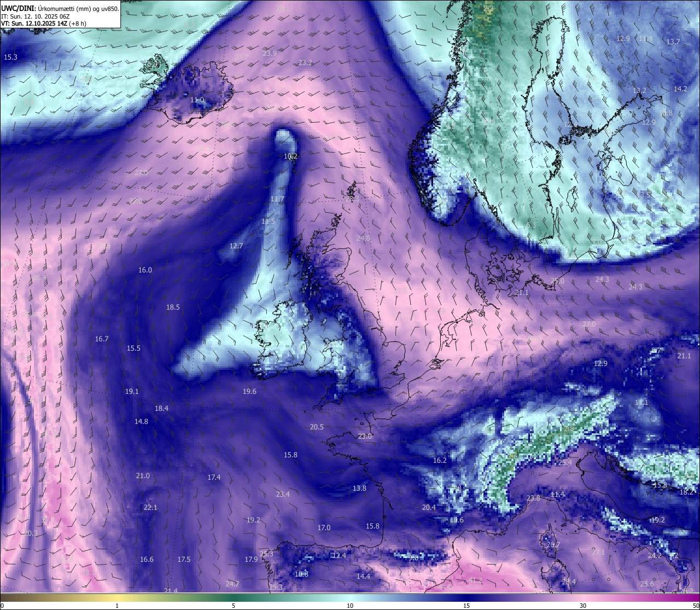Click the value 20.4 on the map

click(x=429, y=507)
